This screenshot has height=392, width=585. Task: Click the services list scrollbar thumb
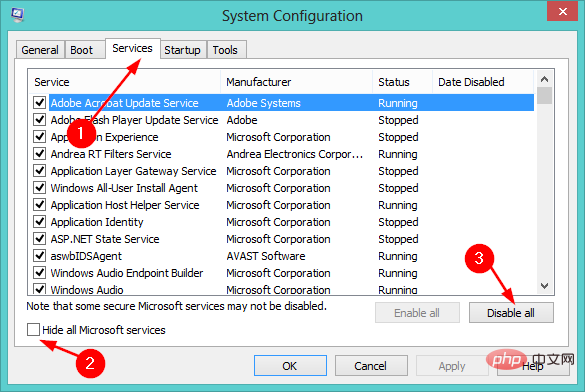pos(545,95)
